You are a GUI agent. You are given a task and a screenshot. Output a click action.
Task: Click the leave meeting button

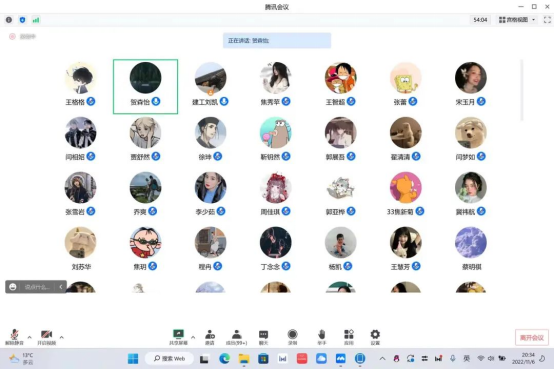532,337
